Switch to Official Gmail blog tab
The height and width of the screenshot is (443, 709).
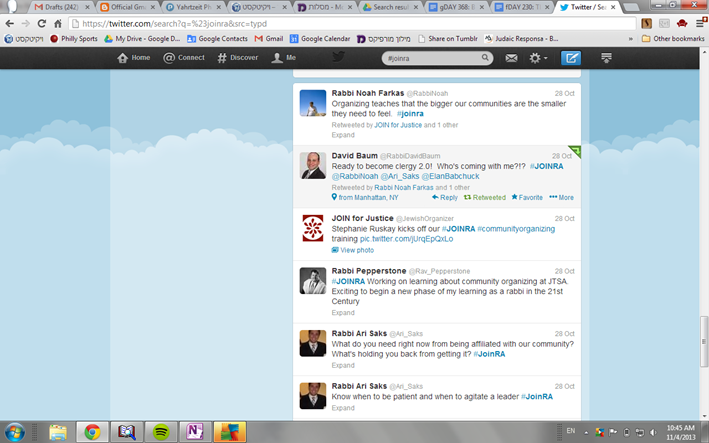pyautogui.click(x=128, y=7)
